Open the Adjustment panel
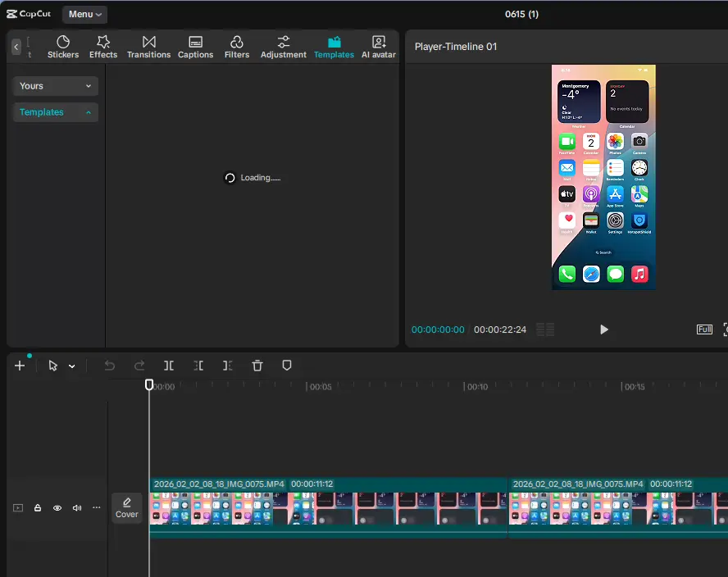728x577 pixels. pyautogui.click(x=283, y=47)
